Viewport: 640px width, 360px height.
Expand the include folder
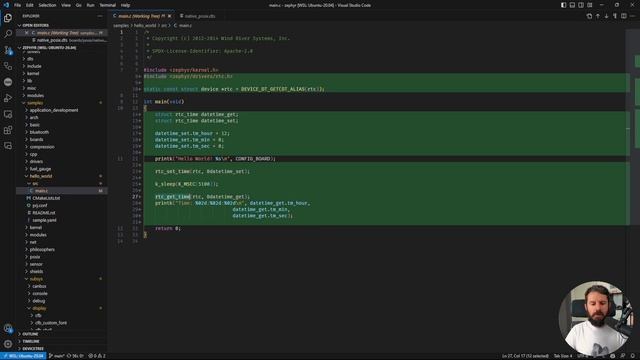click(x=34, y=66)
